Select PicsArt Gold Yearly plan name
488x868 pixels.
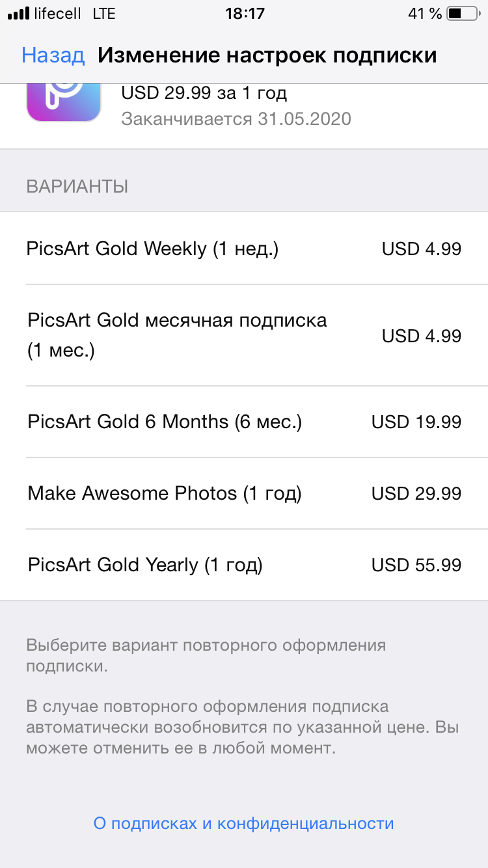pos(145,565)
